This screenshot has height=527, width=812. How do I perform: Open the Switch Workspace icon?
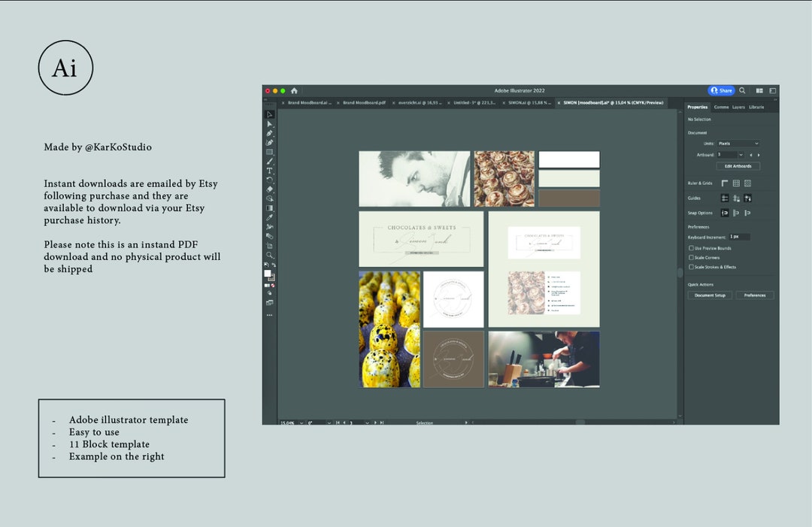tap(773, 91)
